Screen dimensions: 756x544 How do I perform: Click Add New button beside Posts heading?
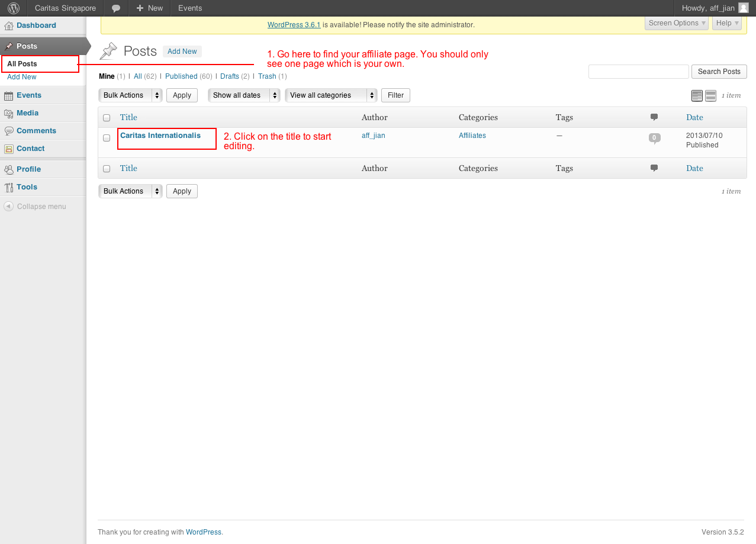[x=182, y=51]
